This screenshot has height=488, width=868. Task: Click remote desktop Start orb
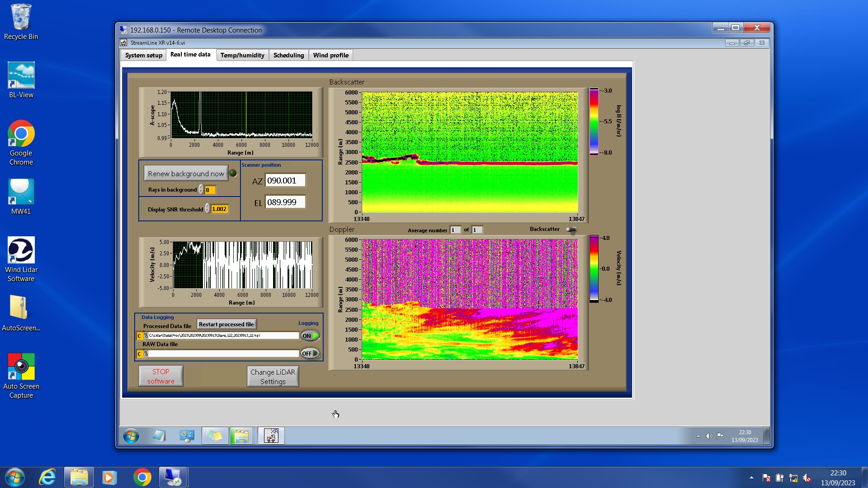[x=131, y=436]
